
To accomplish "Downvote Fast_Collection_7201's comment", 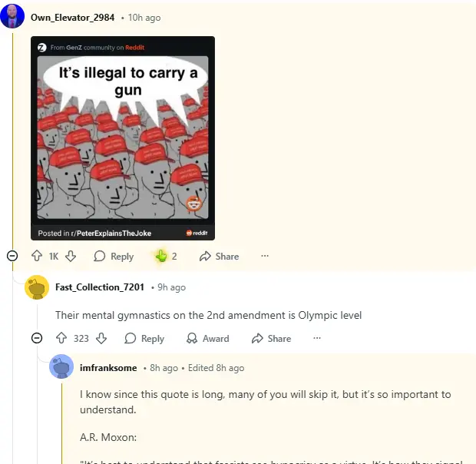I will (101, 338).
